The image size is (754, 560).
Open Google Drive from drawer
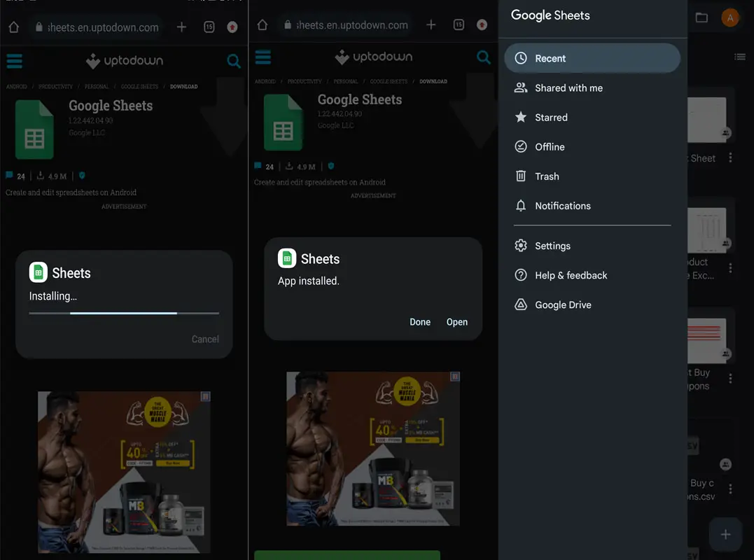[x=592, y=304]
